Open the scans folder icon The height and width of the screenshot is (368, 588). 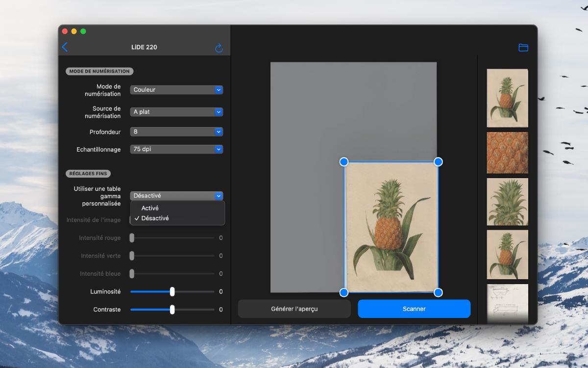(523, 48)
